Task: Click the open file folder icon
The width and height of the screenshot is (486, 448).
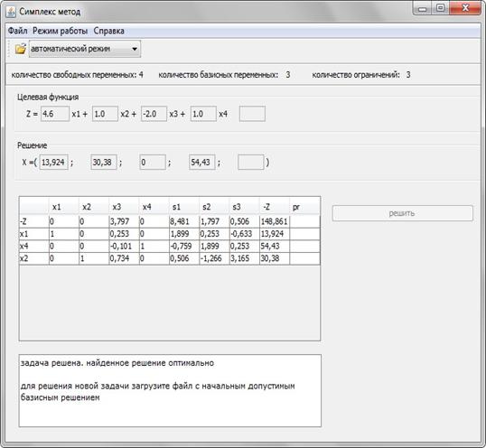Action: [x=21, y=49]
